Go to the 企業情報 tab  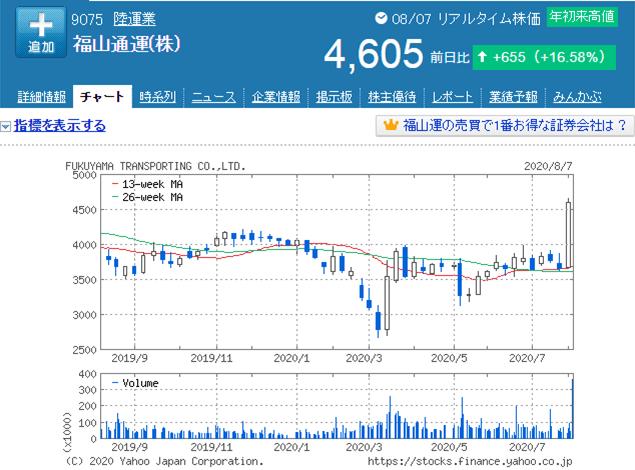tap(276, 97)
